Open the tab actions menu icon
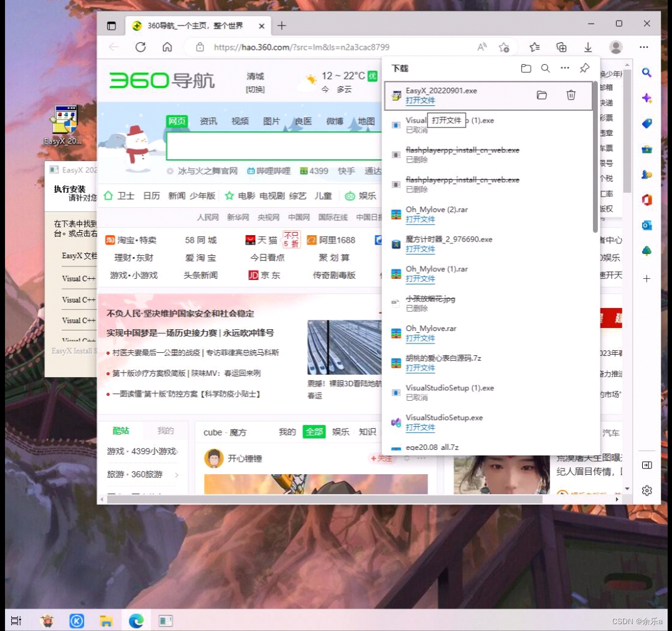Screen dimensions: 672x631 click(111, 26)
